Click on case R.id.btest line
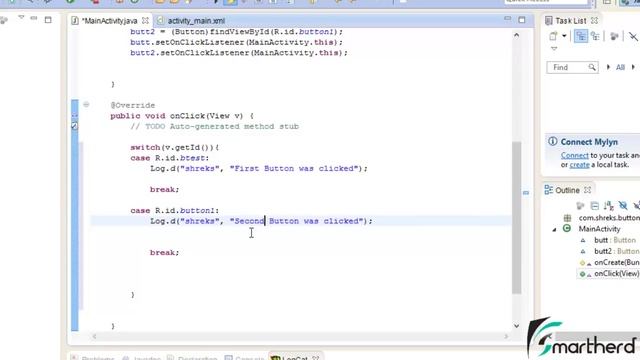Image resolution: width=640 pixels, height=360 pixels. coord(170,158)
